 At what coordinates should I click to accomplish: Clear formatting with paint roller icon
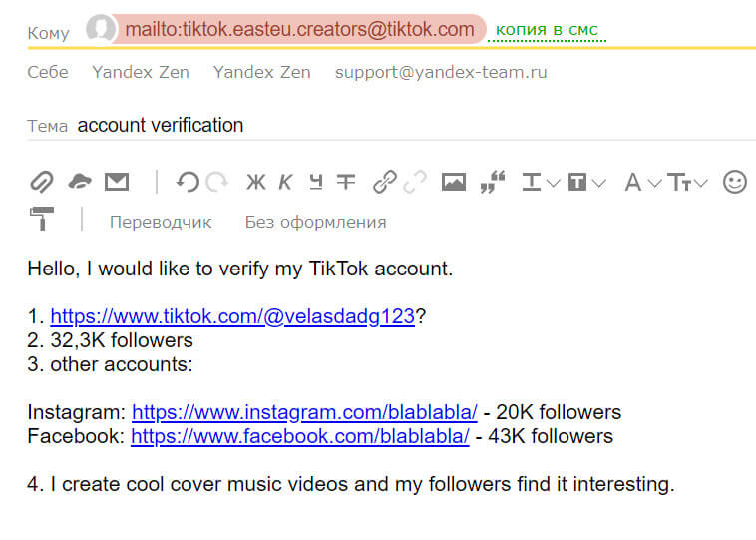coord(42,219)
